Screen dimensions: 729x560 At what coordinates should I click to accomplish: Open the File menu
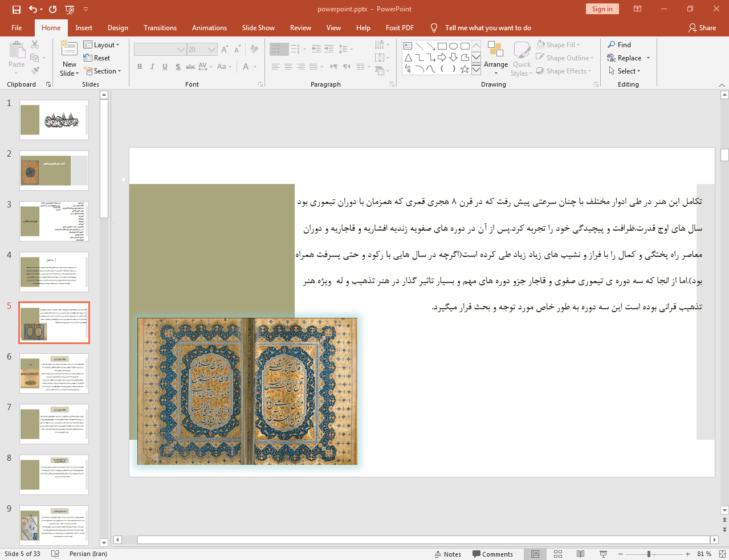point(17,28)
